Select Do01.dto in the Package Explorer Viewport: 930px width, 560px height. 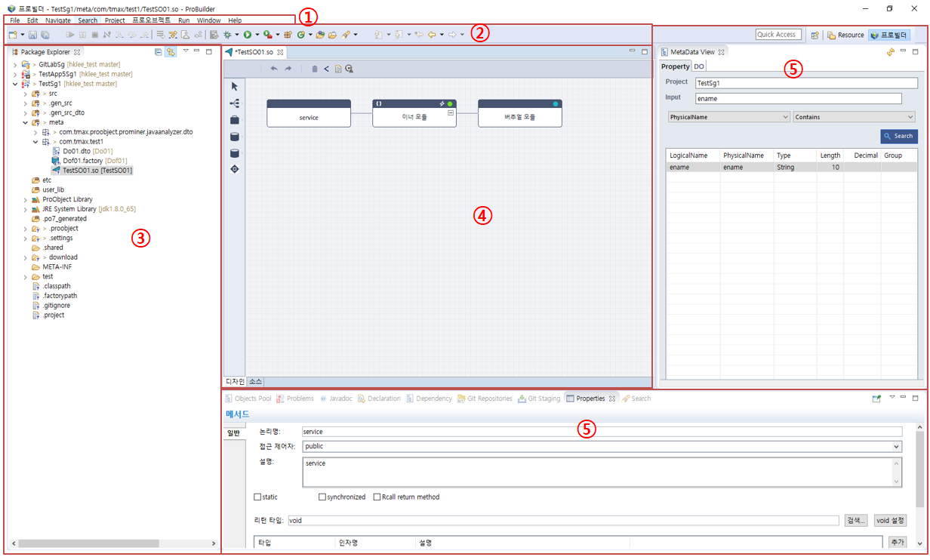pyautogui.click(x=82, y=151)
